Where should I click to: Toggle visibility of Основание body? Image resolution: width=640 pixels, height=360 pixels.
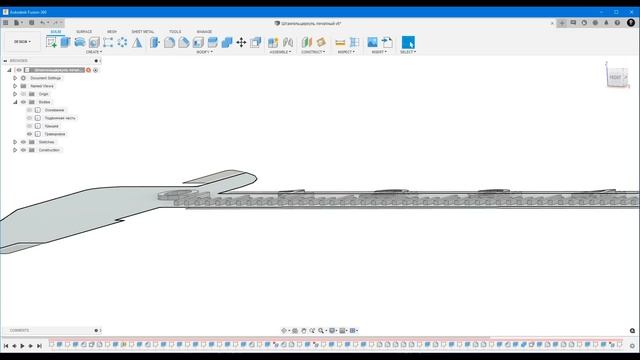pyautogui.click(x=29, y=110)
